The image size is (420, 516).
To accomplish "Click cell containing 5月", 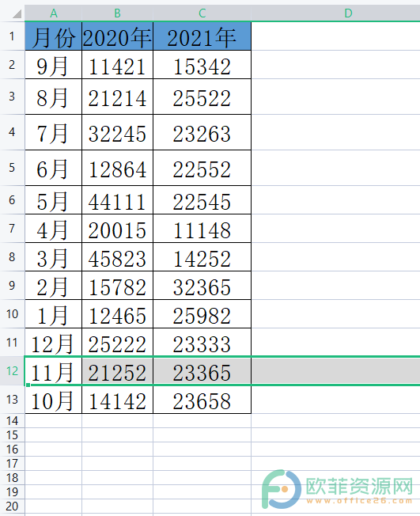I will point(53,199).
